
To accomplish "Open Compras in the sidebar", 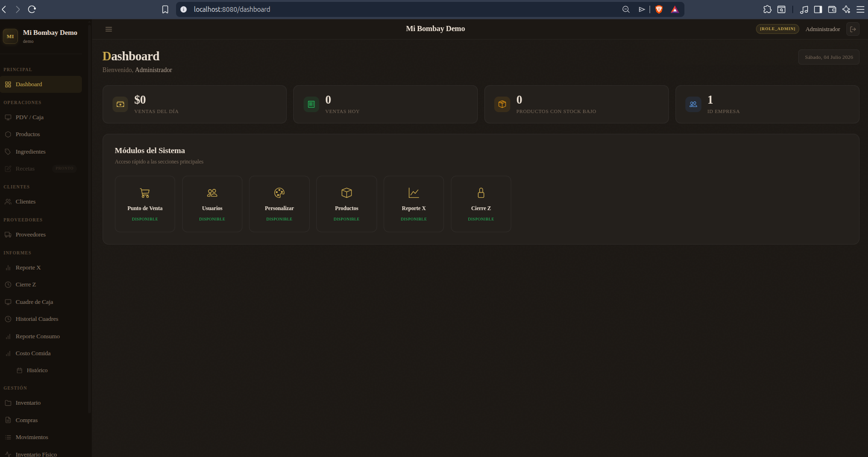I will tap(41, 420).
